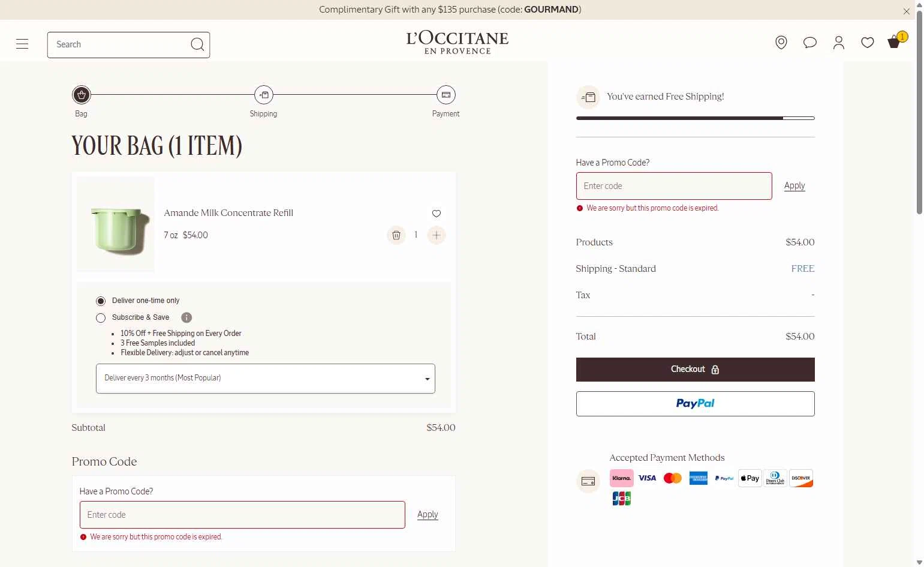This screenshot has height=567, width=924.
Task: Click Apply next to sidebar promo field
Action: 794,186
